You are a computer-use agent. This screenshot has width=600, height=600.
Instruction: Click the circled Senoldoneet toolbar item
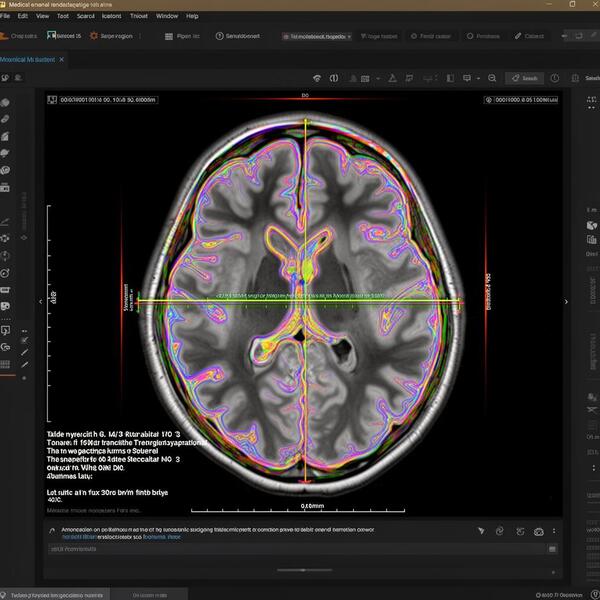238,36
